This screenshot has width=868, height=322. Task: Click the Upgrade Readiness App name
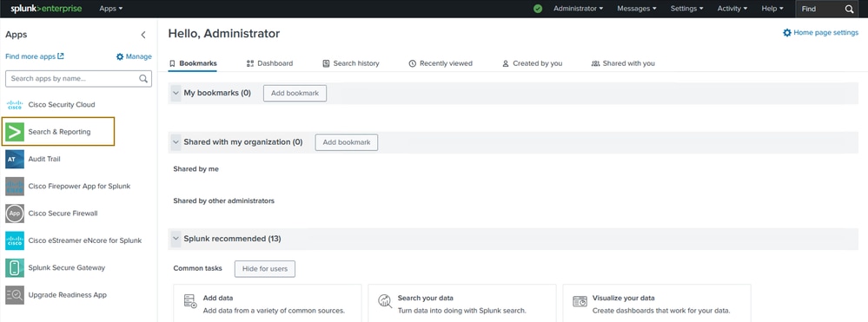click(68, 295)
